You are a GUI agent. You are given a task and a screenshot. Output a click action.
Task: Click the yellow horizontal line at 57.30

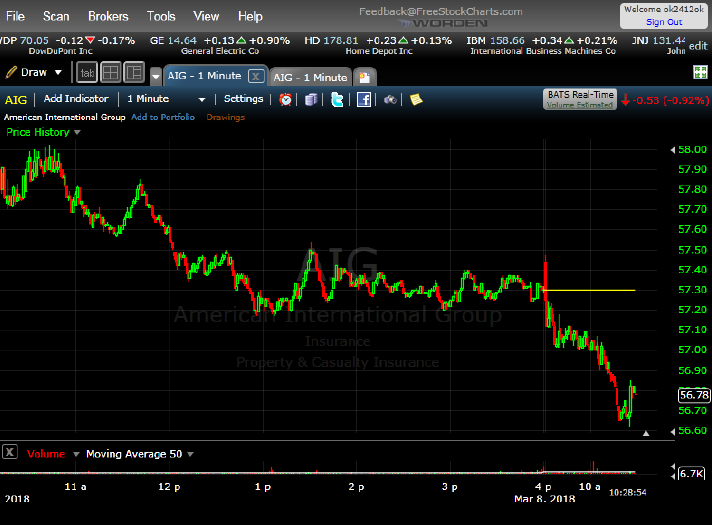pos(589,290)
